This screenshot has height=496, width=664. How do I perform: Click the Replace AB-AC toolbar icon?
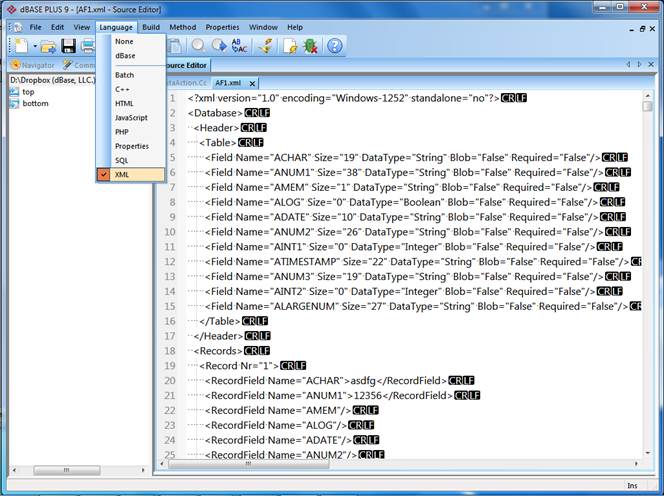coord(240,46)
